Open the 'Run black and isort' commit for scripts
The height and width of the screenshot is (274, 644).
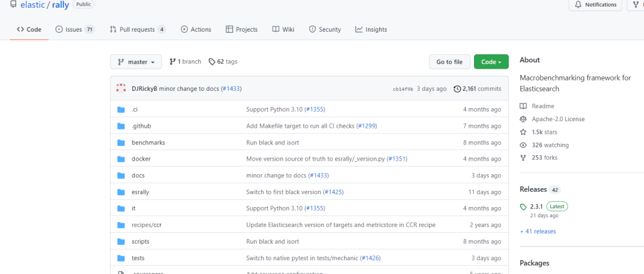[273, 242]
